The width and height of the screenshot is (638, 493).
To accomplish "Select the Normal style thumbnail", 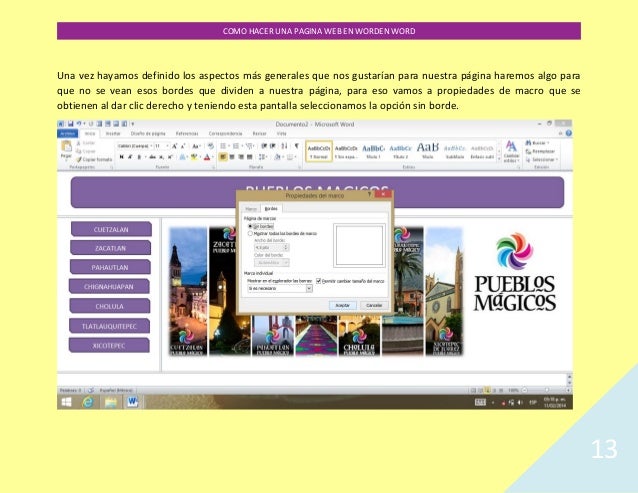I will (319, 151).
